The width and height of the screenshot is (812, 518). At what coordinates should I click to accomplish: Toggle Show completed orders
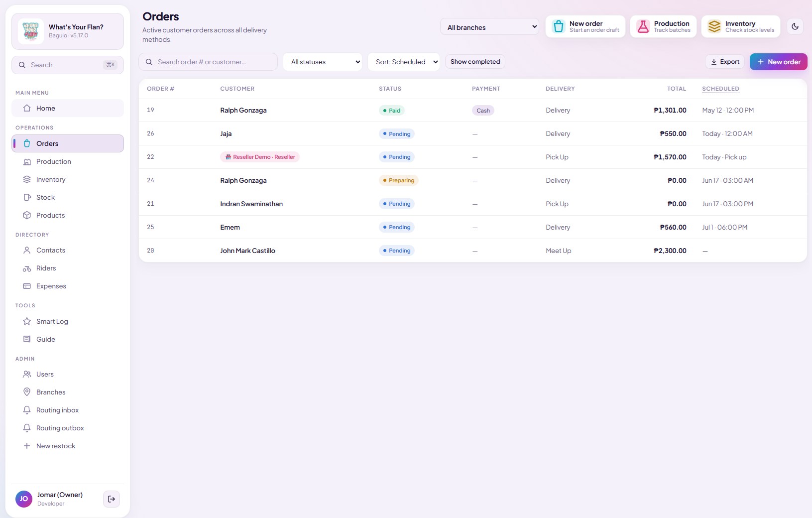point(475,62)
